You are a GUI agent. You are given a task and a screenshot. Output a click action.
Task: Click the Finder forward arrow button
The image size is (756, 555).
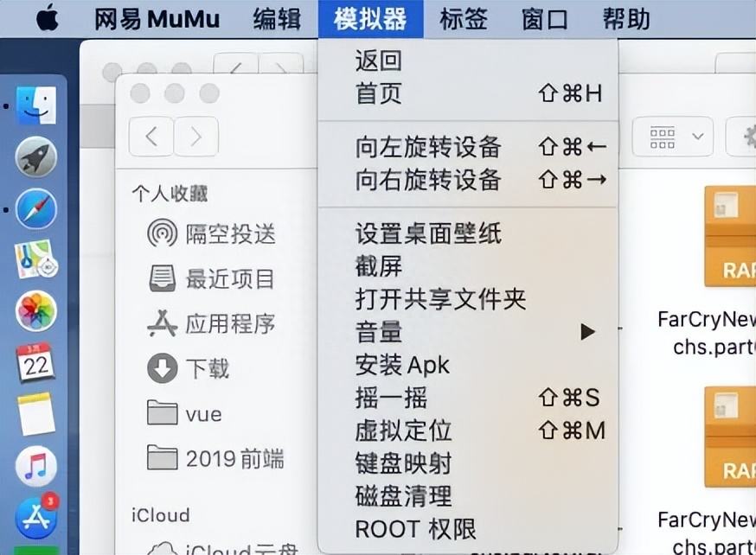click(x=196, y=137)
